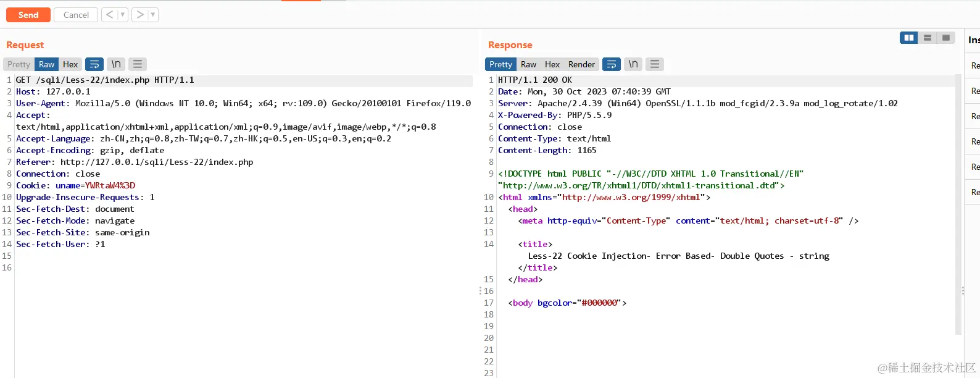Open the forward history dropdown arrow
980x378 pixels.
153,15
